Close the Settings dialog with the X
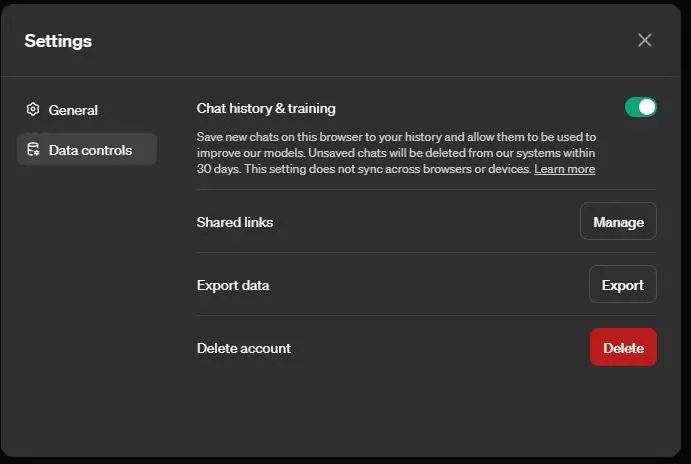The height and width of the screenshot is (464, 691). [x=645, y=40]
